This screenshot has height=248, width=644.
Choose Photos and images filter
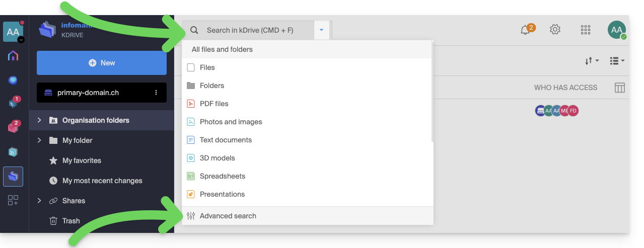click(231, 122)
